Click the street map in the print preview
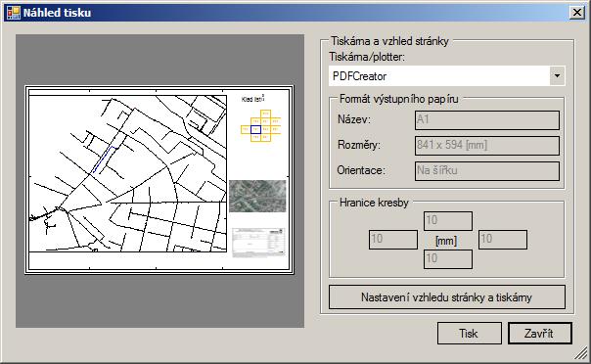Image resolution: width=591 pixels, height=364 pixels. tap(128, 173)
